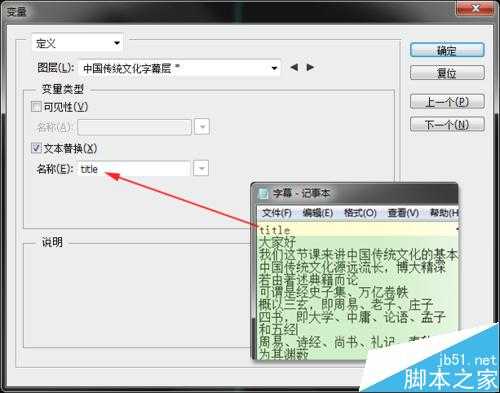Click the line 和五经 in Notepad

277,329
